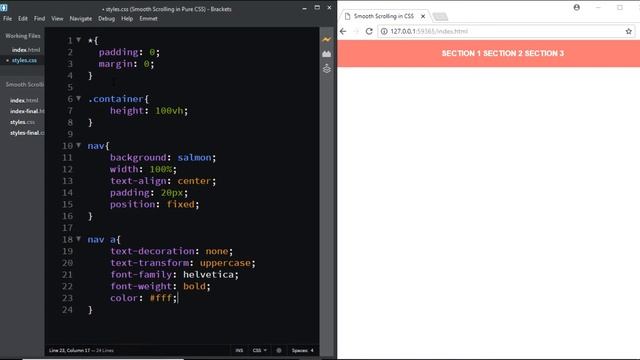Click the Live Preview lightning icon
Screen dimensions: 640x360
(x=327, y=40)
